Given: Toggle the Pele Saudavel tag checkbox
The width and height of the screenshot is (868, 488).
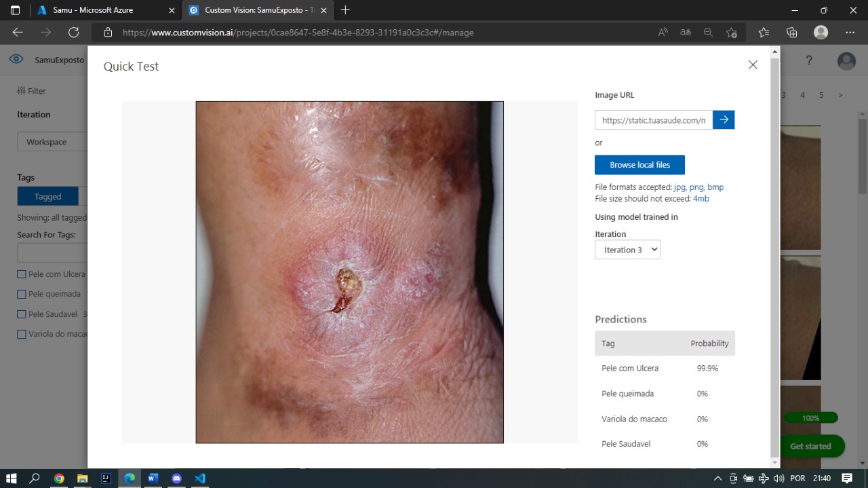Looking at the screenshot, I should [x=22, y=314].
